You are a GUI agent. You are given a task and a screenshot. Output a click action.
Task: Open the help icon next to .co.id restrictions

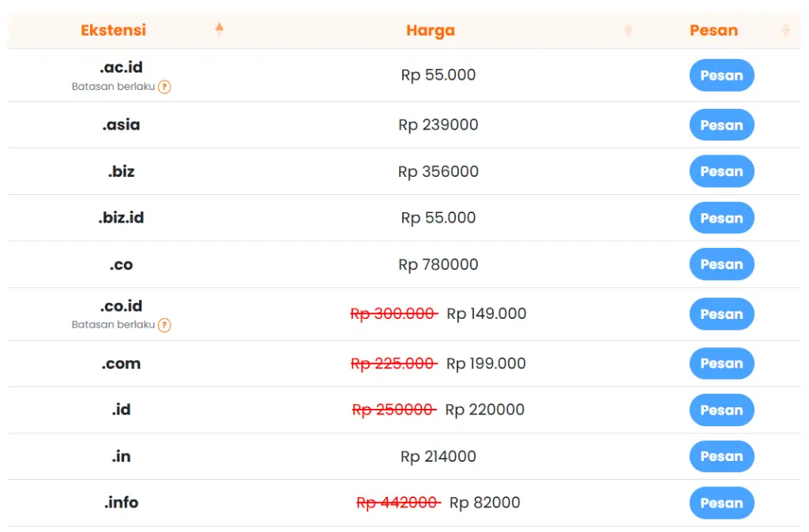pyautogui.click(x=164, y=325)
